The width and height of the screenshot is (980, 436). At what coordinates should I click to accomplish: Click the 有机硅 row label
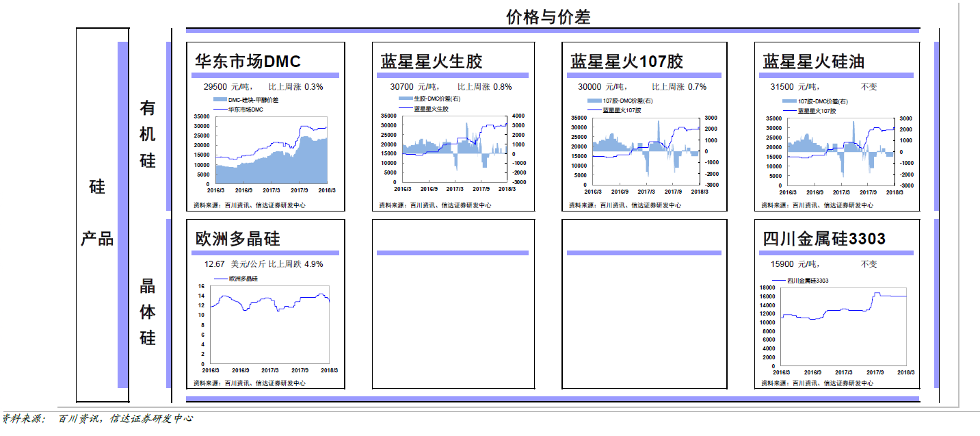pos(148,134)
